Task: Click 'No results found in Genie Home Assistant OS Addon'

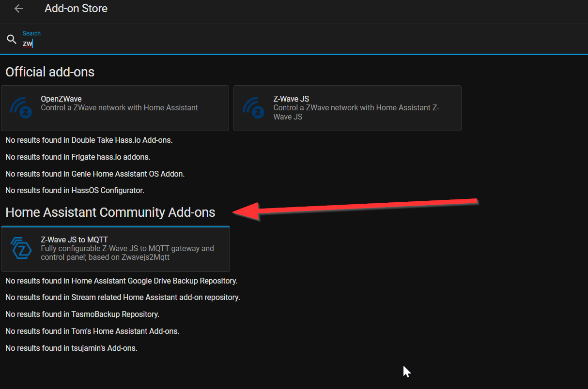Action: (x=95, y=174)
